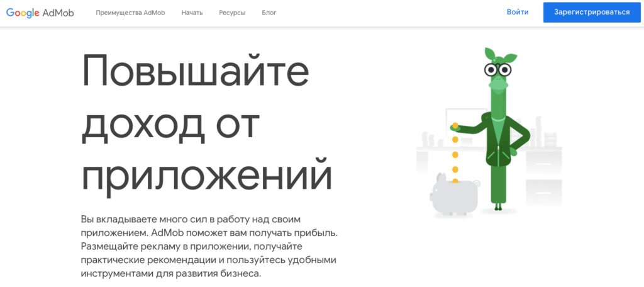Click the Войти sign-in link
The width and height of the screenshot is (644, 287).
517,12
